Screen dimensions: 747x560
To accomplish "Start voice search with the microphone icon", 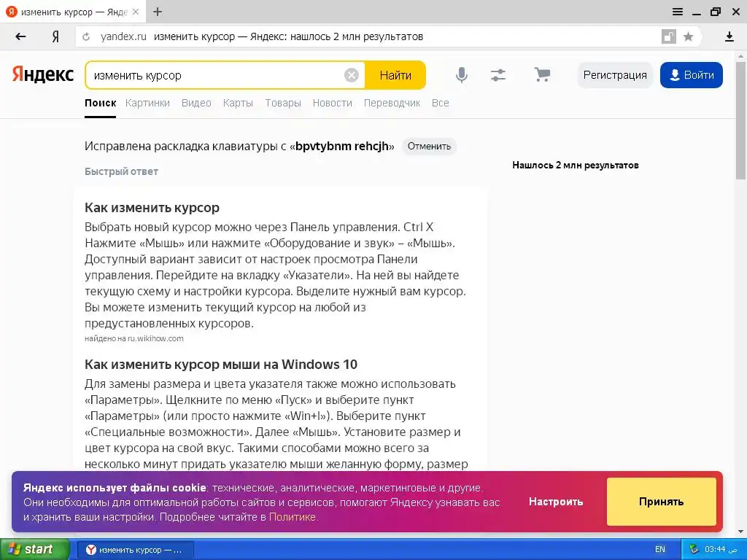I will tap(462, 75).
